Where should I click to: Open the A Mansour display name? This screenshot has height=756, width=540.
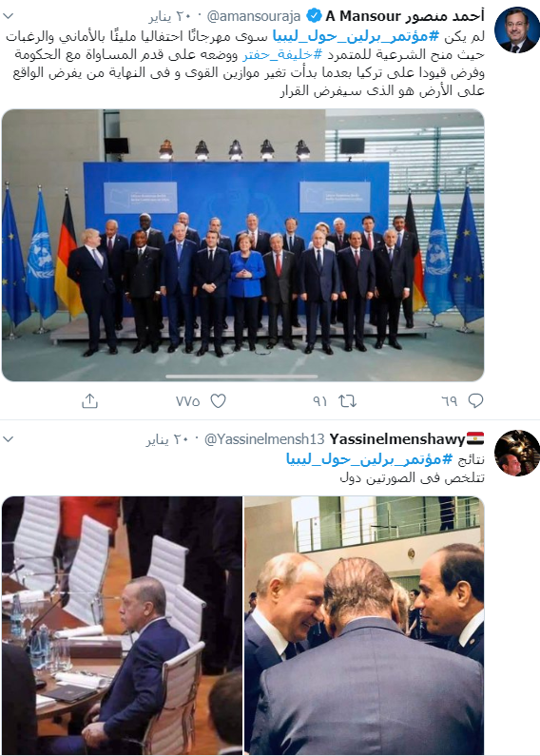[x=405, y=16]
